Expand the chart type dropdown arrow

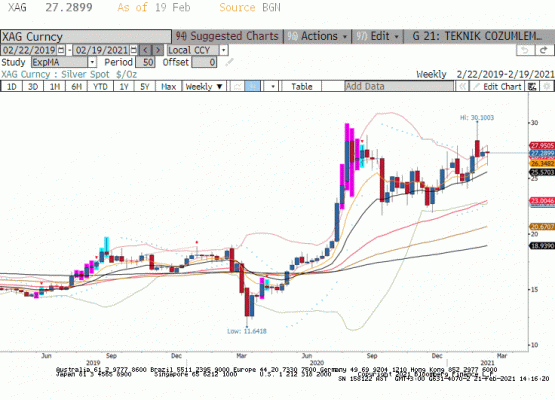[272, 86]
